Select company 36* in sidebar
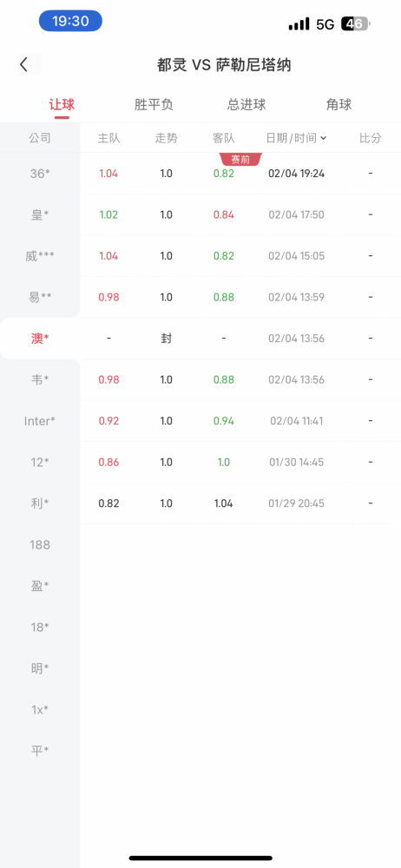401x868 pixels. click(40, 174)
